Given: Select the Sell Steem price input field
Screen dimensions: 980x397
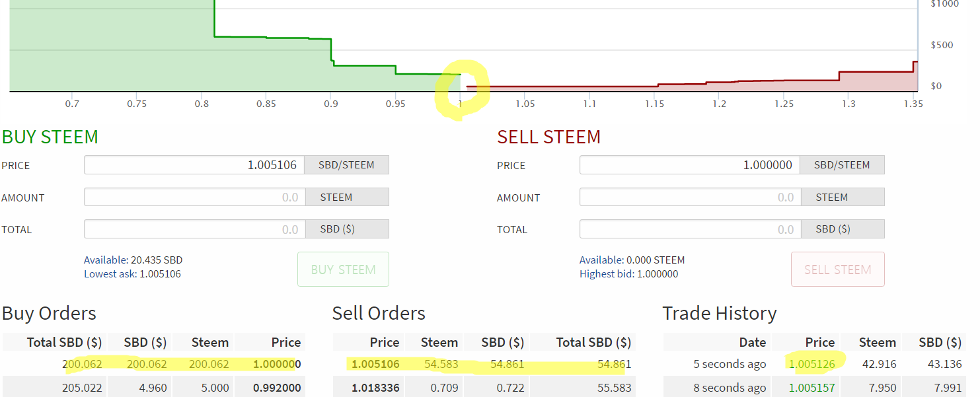Looking at the screenshot, I should coord(689,165).
